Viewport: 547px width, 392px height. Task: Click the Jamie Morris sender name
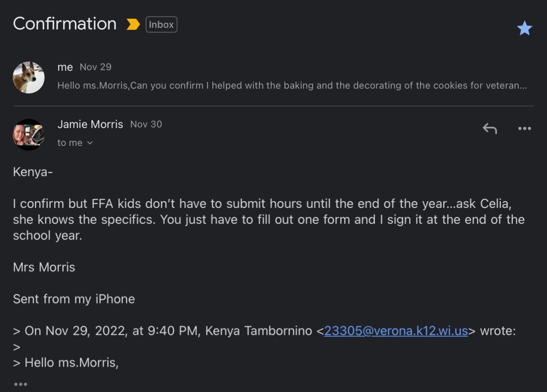click(90, 124)
